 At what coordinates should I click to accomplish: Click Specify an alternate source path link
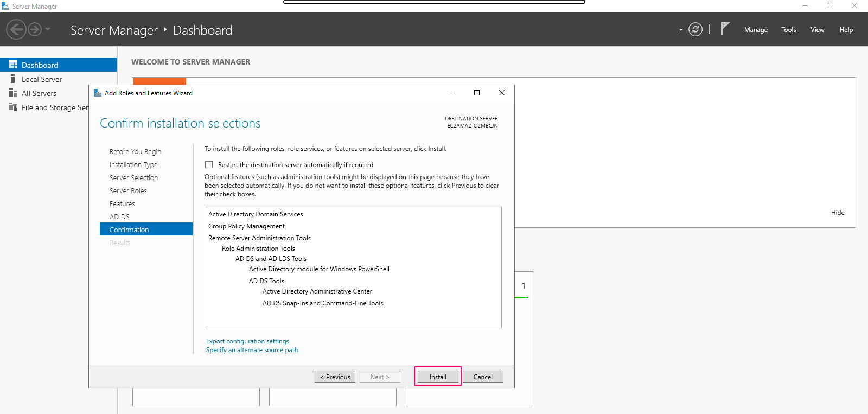(x=252, y=350)
